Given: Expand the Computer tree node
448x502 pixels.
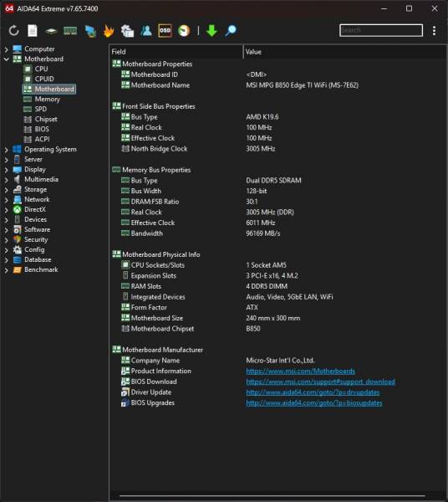Looking at the screenshot, I should 6,49.
